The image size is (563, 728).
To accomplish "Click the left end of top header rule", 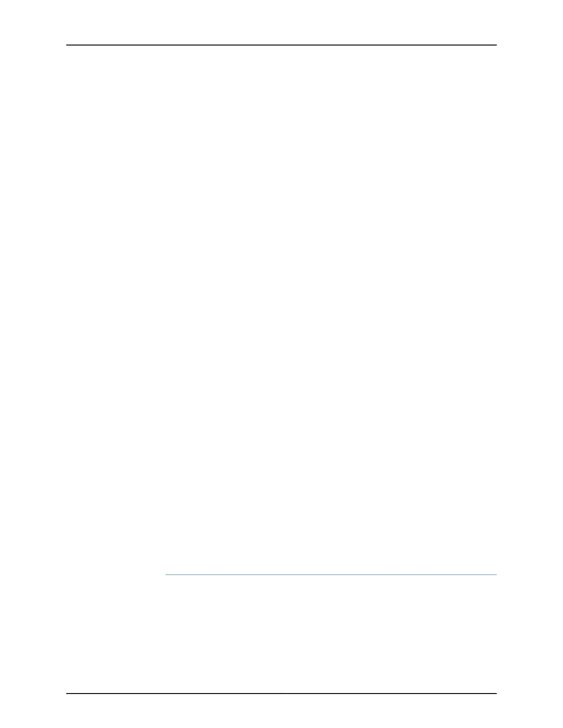I will point(67,45).
